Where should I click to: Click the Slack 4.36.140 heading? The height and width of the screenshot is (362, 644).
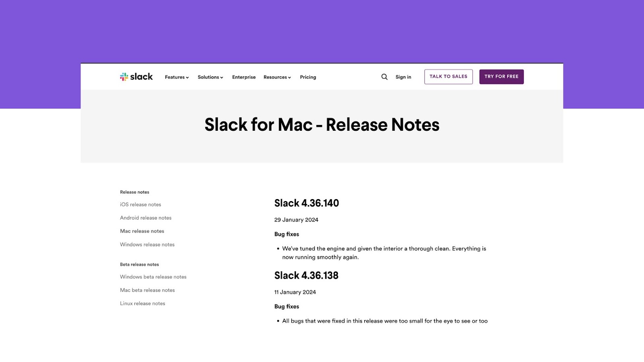(x=306, y=203)
